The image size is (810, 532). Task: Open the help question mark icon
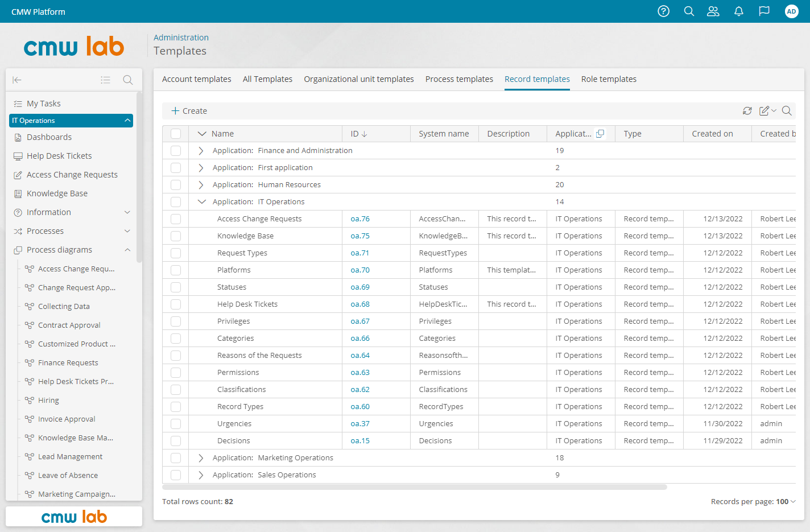coord(663,11)
